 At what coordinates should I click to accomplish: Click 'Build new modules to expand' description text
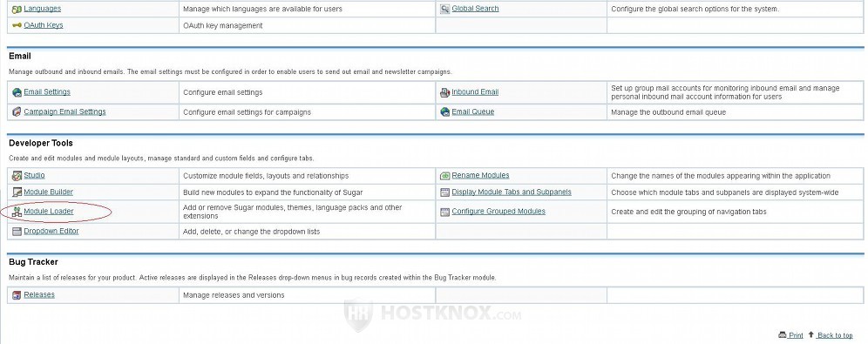(273, 192)
